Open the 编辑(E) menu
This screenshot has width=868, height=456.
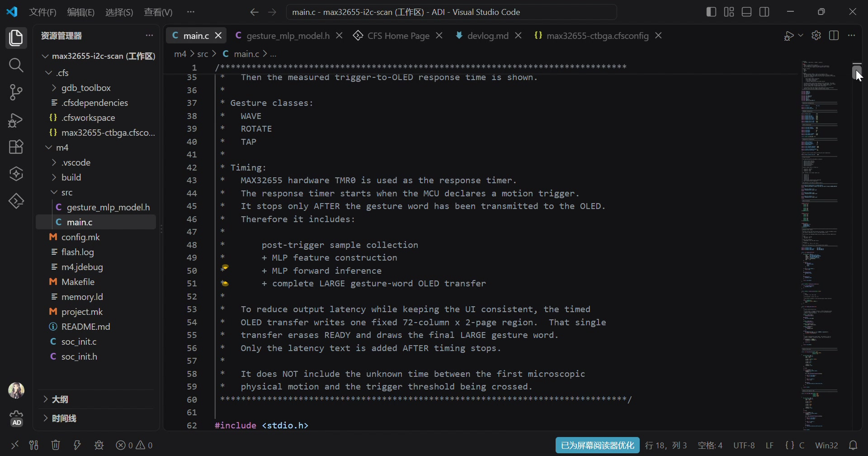coord(81,12)
